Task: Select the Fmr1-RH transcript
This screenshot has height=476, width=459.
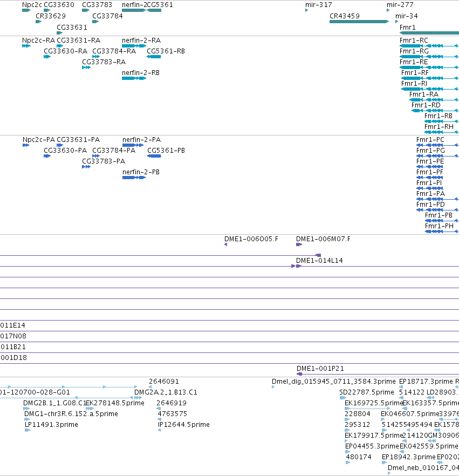Action: (x=442, y=132)
